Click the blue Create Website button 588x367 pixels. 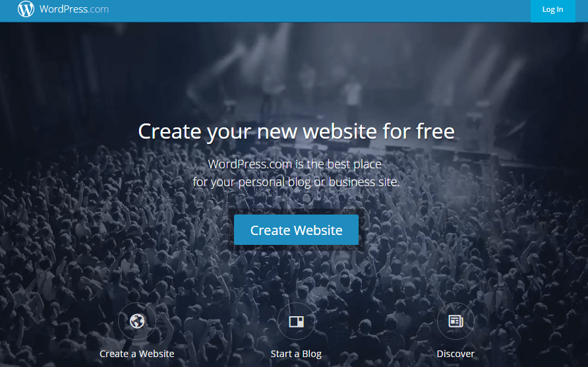click(296, 230)
